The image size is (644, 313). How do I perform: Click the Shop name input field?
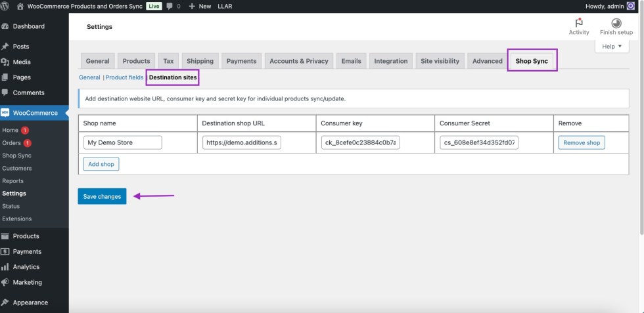point(123,142)
